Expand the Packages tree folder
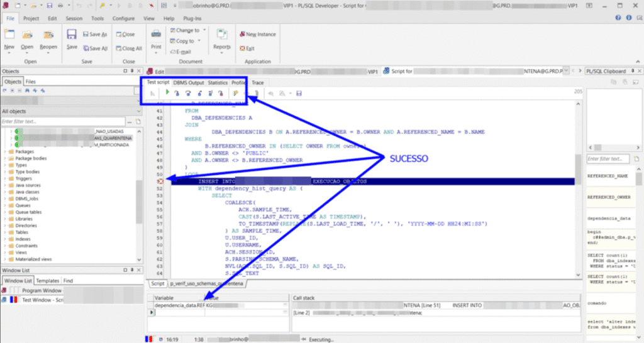The height and width of the screenshot is (343, 644). click(x=6, y=151)
